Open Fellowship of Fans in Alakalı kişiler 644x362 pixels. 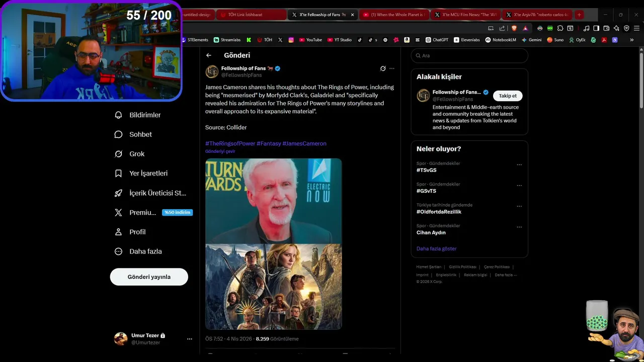tap(457, 93)
